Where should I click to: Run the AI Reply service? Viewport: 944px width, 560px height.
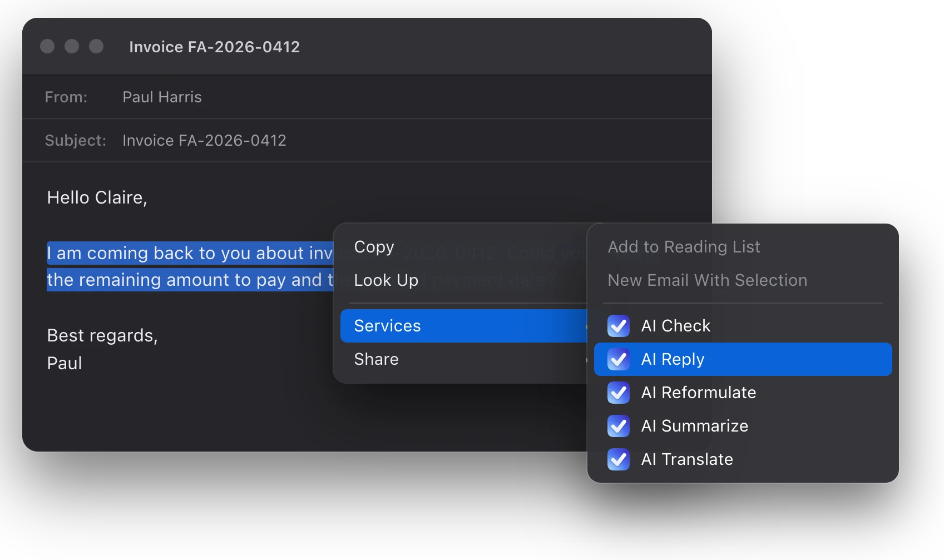[743, 359]
